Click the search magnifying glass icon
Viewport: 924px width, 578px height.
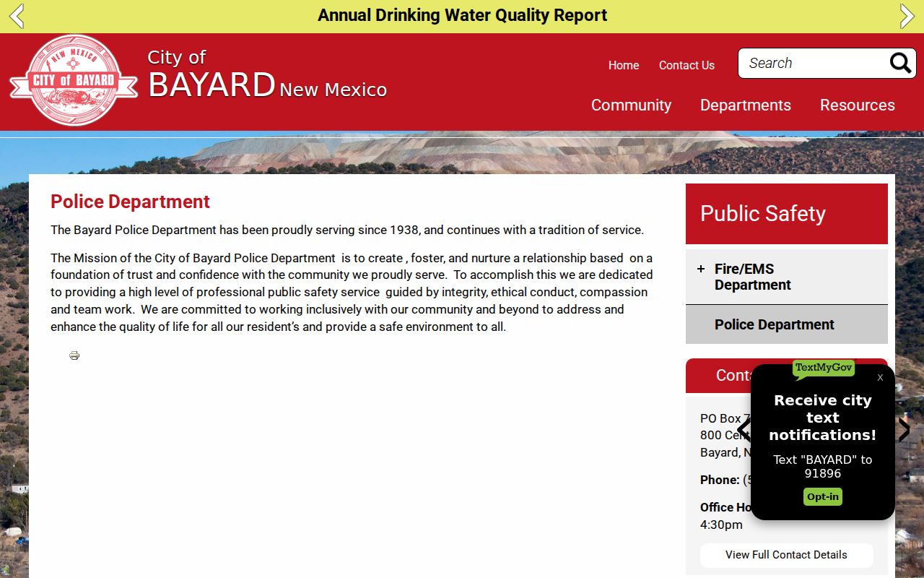click(900, 64)
